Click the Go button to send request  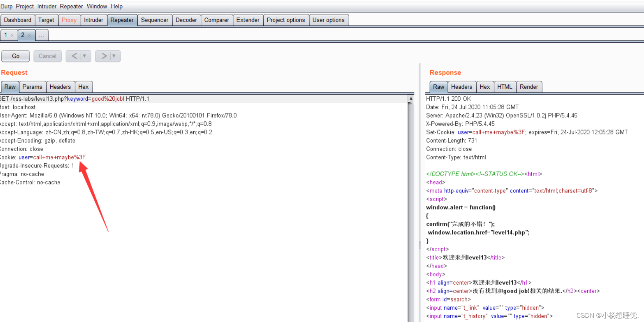pyautogui.click(x=15, y=56)
